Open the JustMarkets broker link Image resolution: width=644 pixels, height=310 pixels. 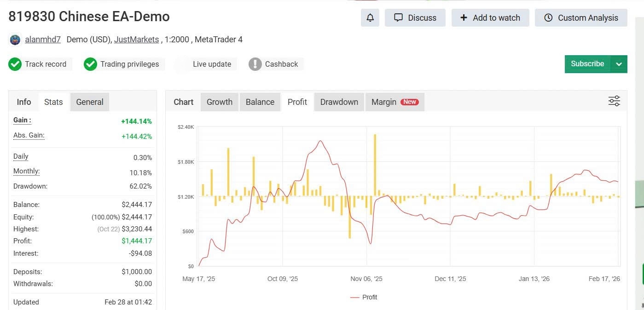coord(136,40)
